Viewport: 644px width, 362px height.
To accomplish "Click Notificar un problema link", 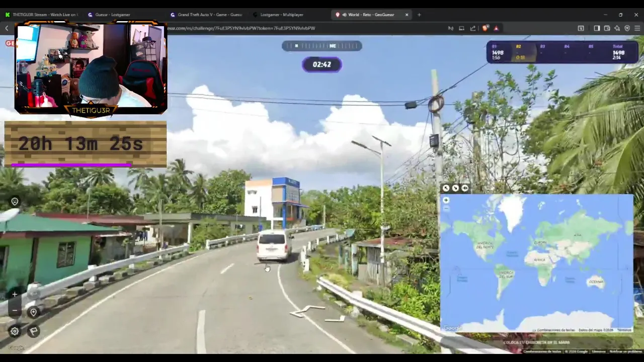I will pos(626,351).
